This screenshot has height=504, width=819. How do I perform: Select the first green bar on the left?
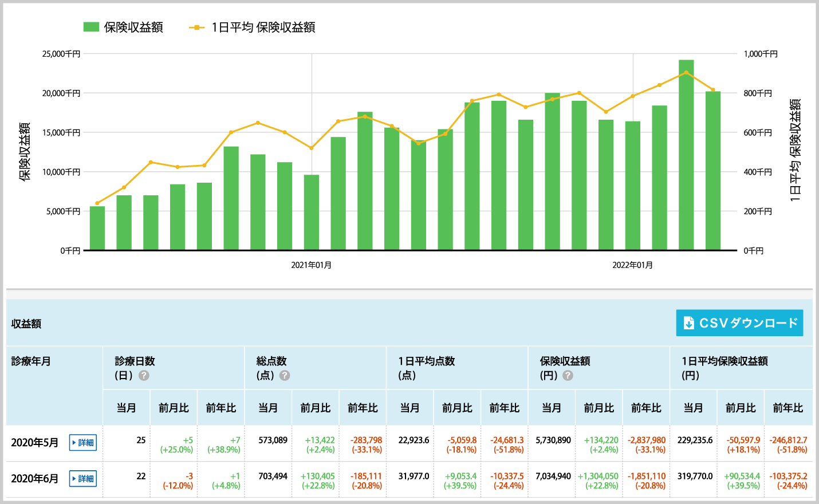click(97, 228)
